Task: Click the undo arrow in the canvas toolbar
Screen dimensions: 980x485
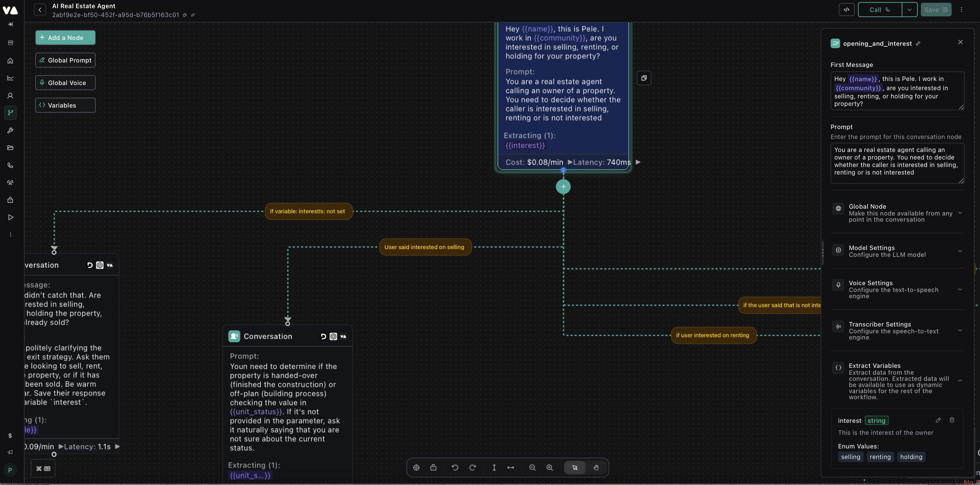Action: (x=455, y=468)
